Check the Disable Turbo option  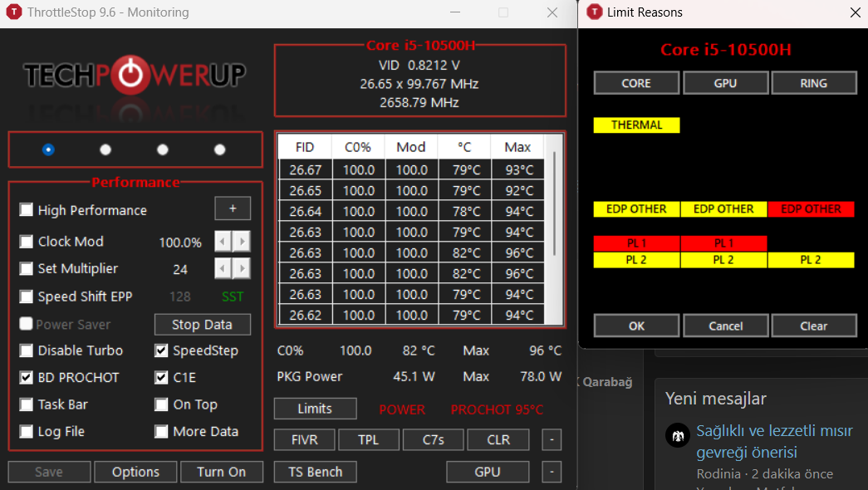26,350
